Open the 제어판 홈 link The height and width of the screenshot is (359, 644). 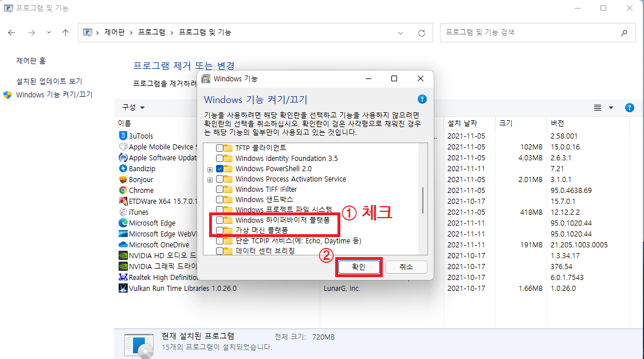(x=31, y=61)
